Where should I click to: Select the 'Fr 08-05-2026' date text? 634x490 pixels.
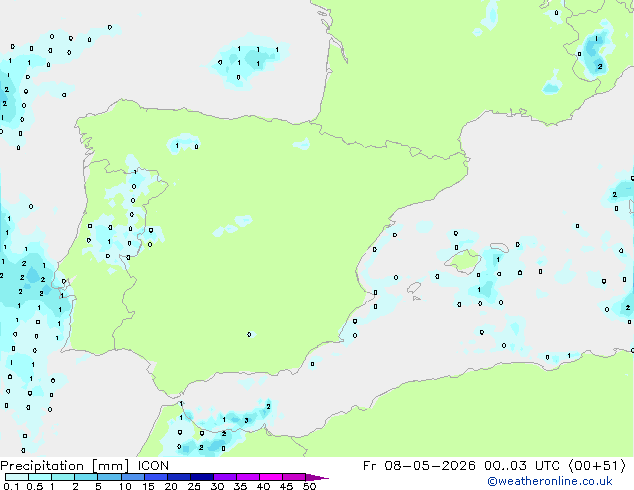point(419,466)
